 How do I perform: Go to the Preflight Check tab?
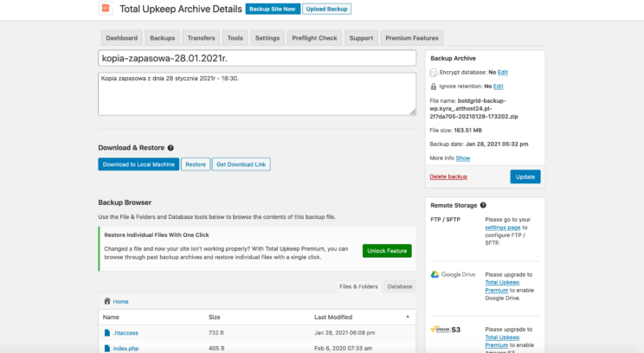point(314,38)
